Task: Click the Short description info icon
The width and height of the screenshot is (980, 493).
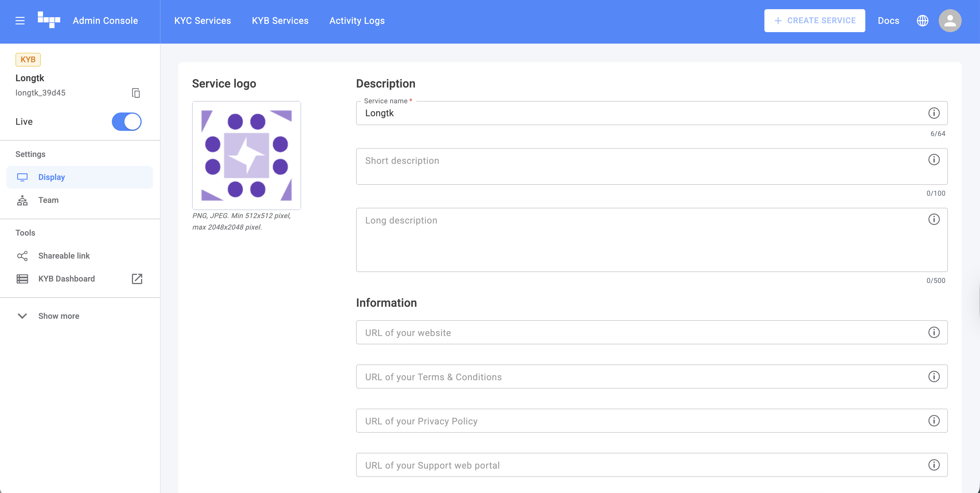Action: click(x=934, y=160)
